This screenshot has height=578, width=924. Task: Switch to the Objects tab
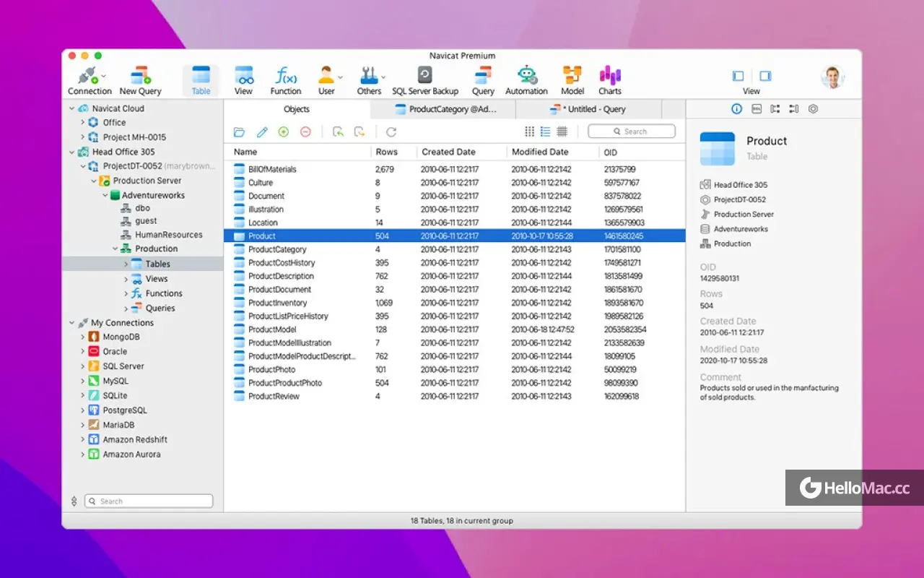297,109
